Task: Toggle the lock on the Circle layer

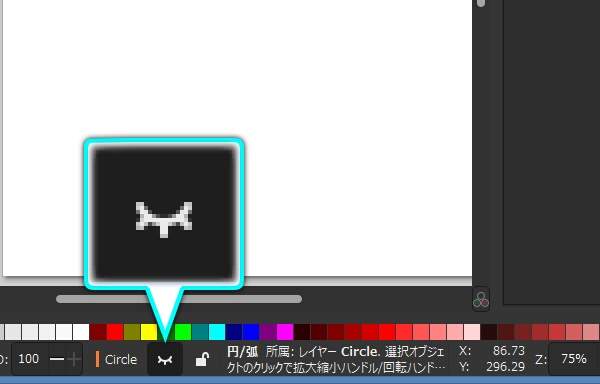Action: point(202,360)
